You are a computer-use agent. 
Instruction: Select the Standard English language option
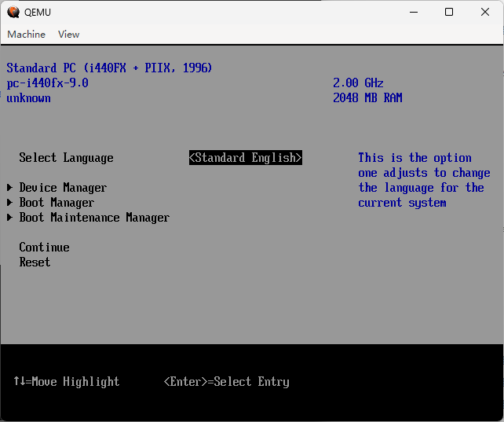pos(246,158)
